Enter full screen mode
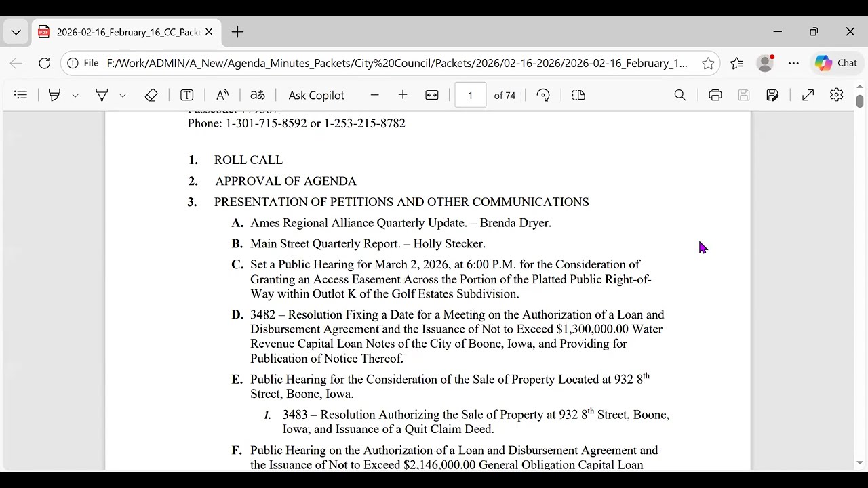 (808, 95)
